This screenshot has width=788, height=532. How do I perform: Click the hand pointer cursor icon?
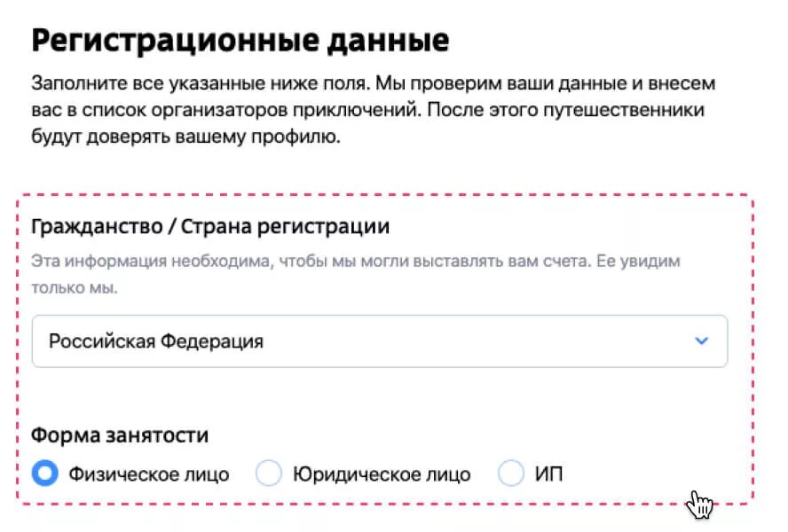699,504
